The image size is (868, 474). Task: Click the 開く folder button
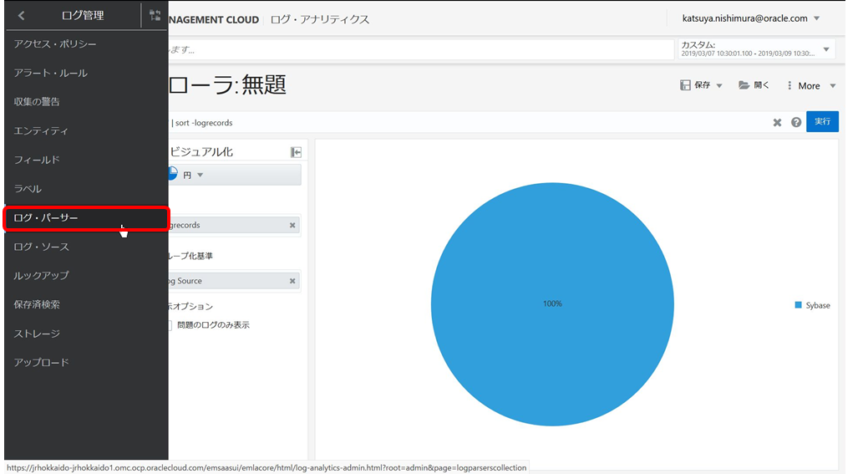754,85
